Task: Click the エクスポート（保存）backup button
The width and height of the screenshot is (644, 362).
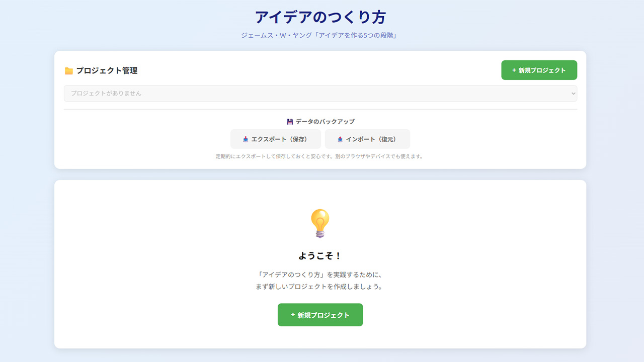Action: (x=276, y=139)
